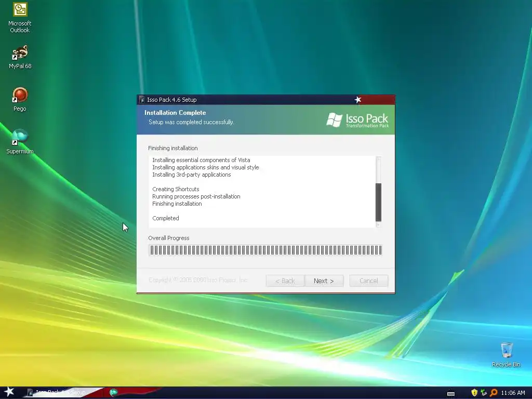The height and width of the screenshot is (399, 532).
Task: Click 'Installing 3rd-party applications' log line
Action: pos(191,175)
